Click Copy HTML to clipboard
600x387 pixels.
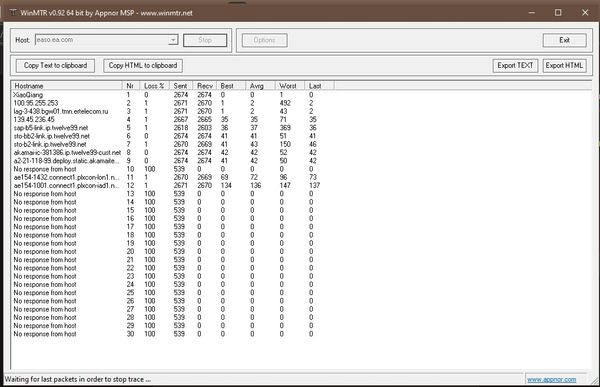pos(143,65)
